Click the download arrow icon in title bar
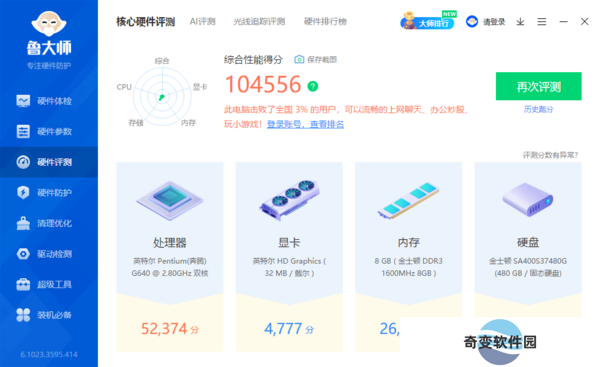Screen dimensions: 600x367 click(520, 22)
